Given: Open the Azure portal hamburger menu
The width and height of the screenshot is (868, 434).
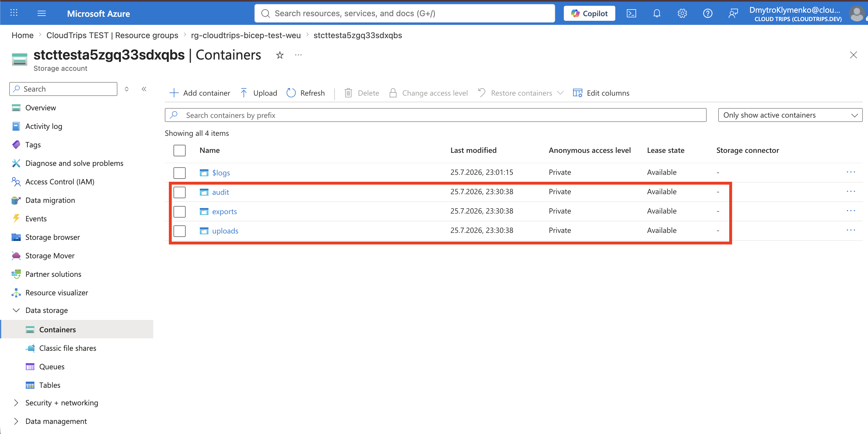Looking at the screenshot, I should [41, 14].
